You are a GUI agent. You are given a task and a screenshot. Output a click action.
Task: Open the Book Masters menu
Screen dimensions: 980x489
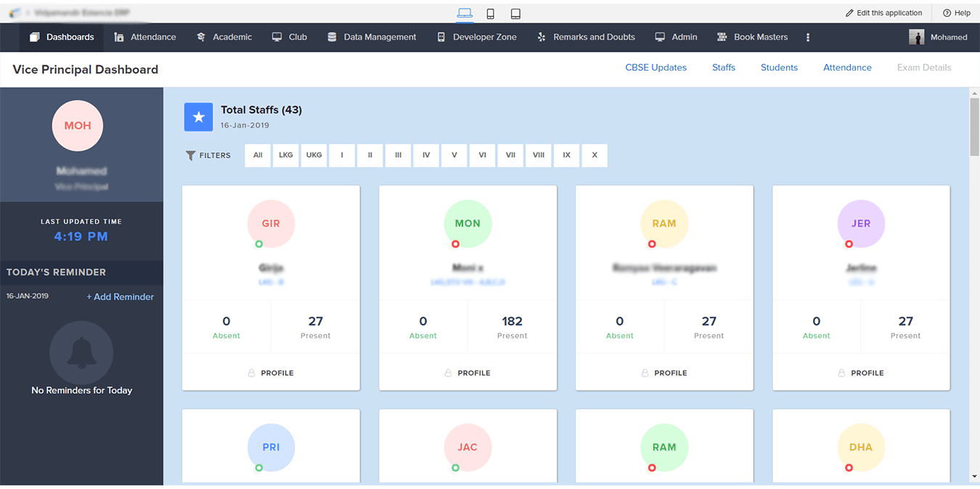point(752,37)
